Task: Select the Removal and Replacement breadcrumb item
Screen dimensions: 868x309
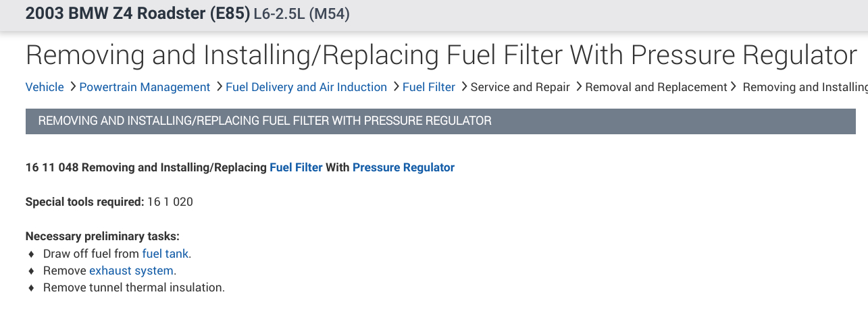Action: [656, 87]
